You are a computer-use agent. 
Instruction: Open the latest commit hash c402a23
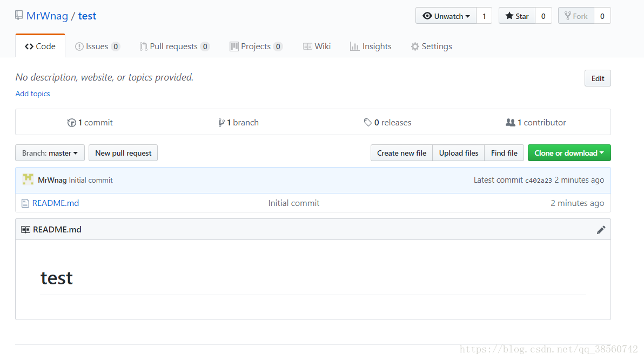(x=539, y=181)
